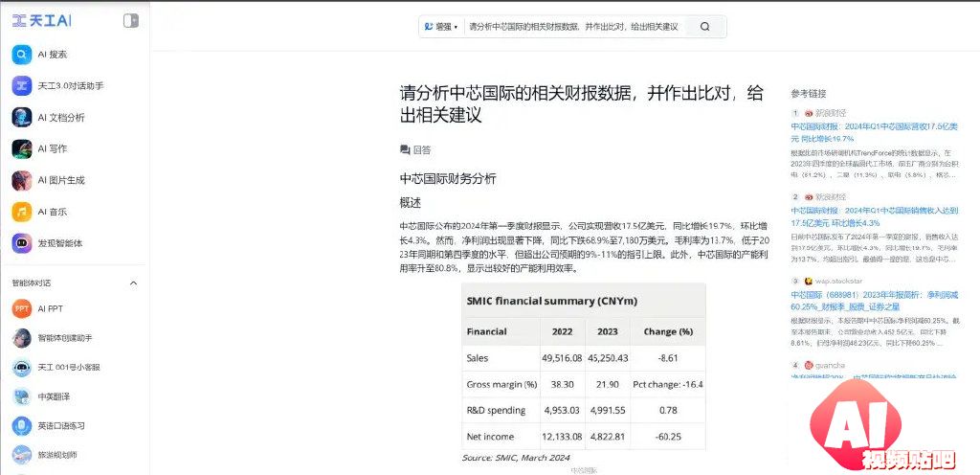Click the guancha source icon of reference 4
The height and width of the screenshot is (475, 980).
808,365
